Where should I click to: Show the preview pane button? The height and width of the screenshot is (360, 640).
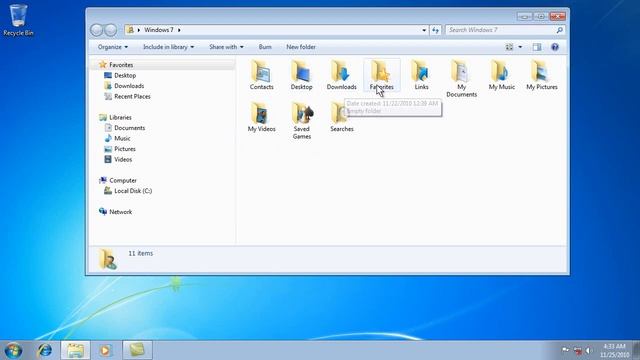[537, 47]
